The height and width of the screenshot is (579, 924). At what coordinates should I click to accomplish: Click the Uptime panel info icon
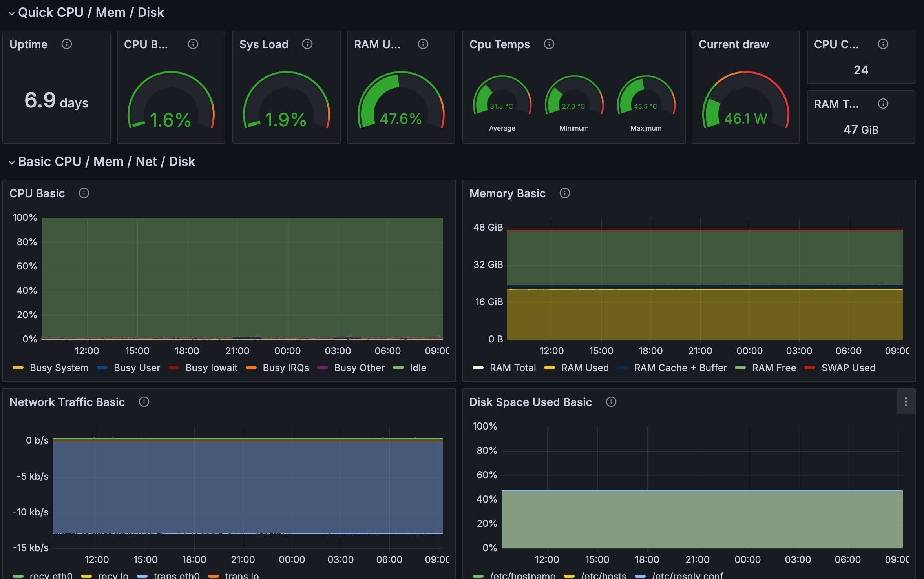click(x=67, y=44)
